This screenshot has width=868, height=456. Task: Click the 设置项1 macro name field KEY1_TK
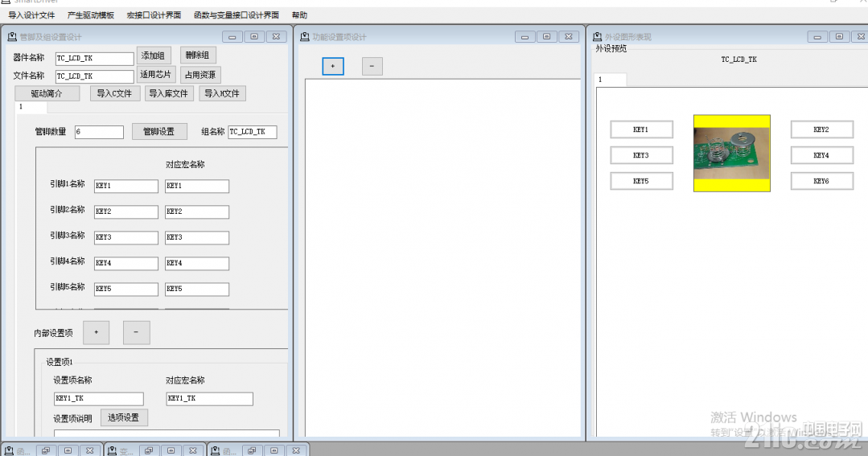click(210, 398)
